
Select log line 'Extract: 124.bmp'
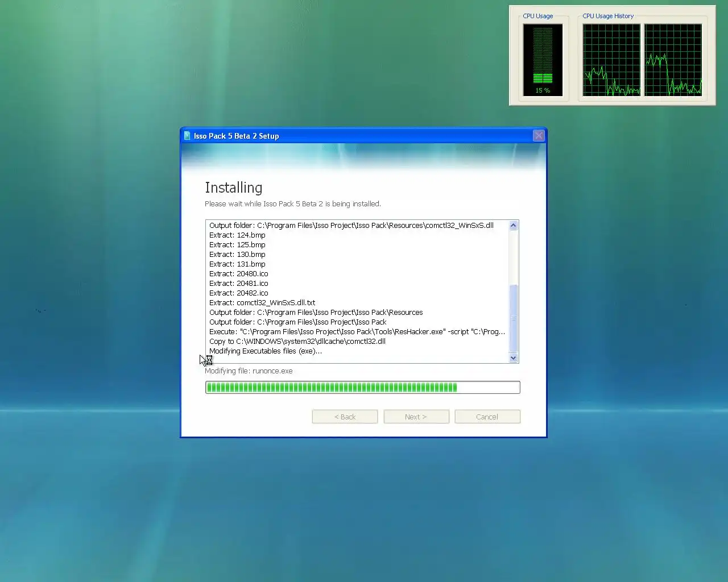click(x=237, y=235)
